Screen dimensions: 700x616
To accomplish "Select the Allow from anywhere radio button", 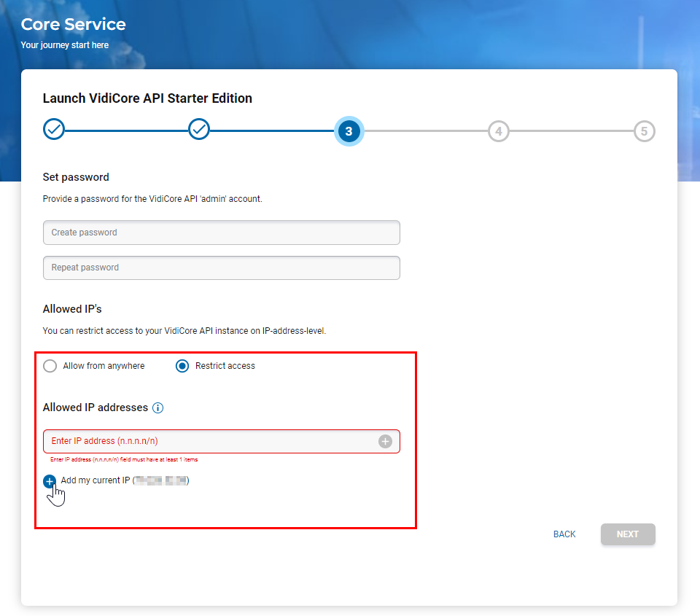I will click(50, 366).
